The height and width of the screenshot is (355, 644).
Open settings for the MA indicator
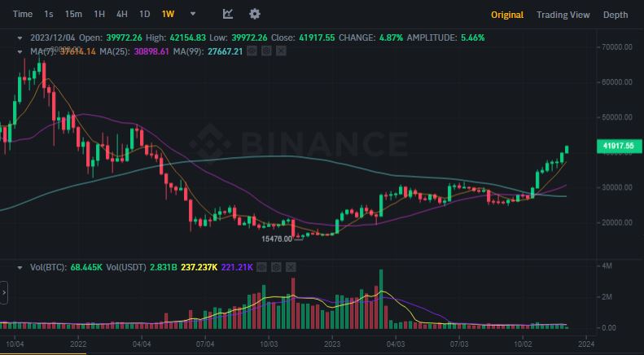click(x=267, y=51)
